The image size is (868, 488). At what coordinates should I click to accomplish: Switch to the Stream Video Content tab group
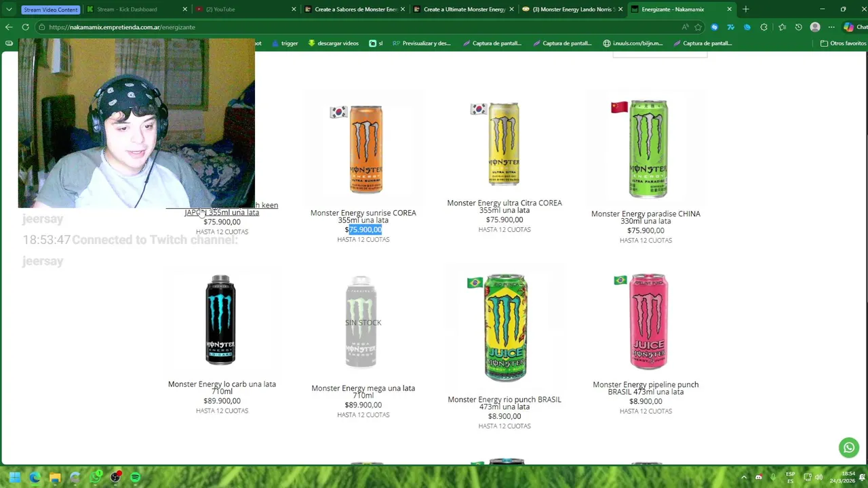pyautogui.click(x=50, y=9)
